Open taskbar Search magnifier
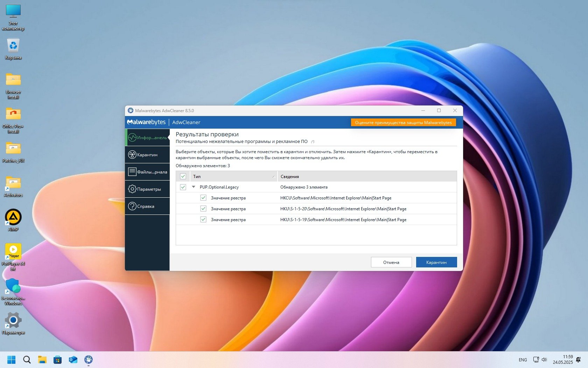 27,360
